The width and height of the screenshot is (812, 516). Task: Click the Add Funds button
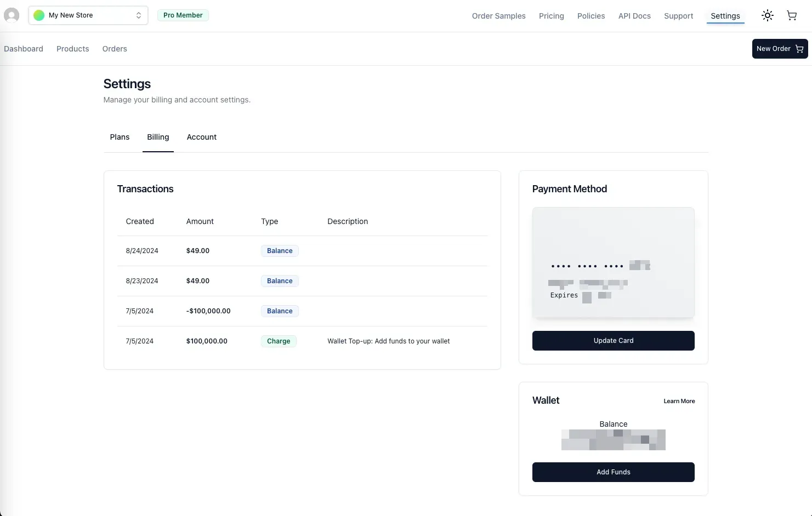coord(613,472)
